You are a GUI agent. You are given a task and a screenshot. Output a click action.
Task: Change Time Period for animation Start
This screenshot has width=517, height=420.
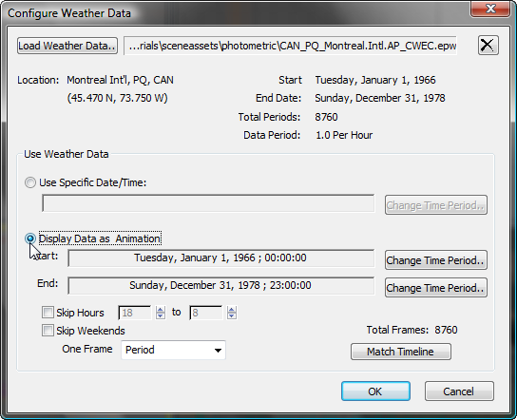(x=436, y=260)
